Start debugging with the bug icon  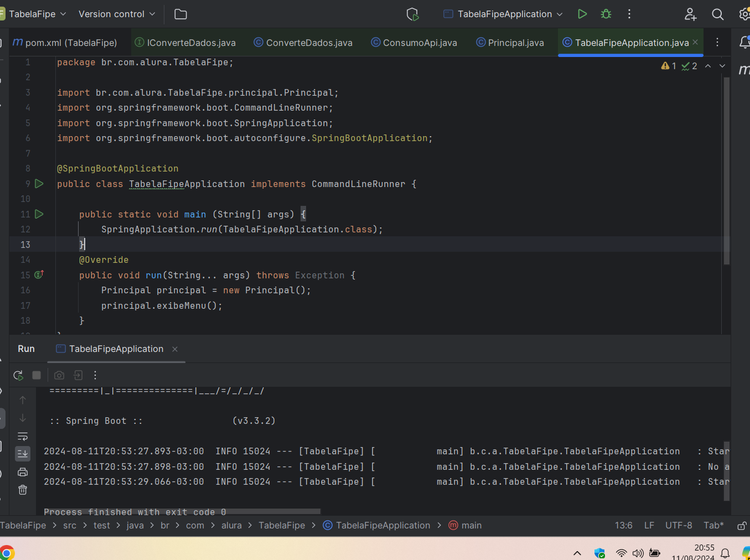[x=606, y=14]
